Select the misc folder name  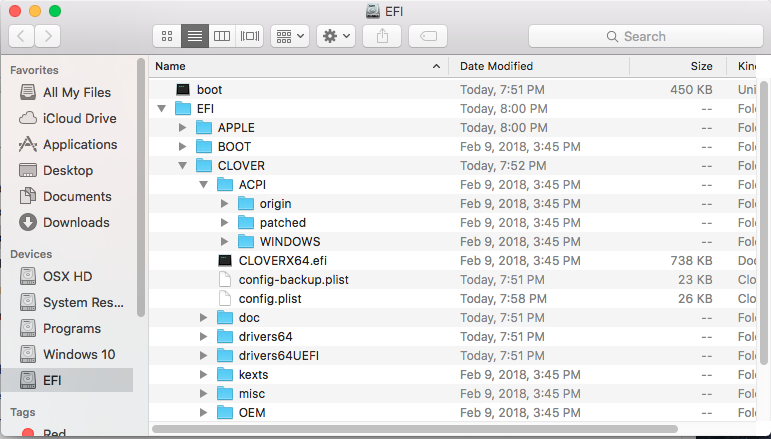click(x=252, y=394)
